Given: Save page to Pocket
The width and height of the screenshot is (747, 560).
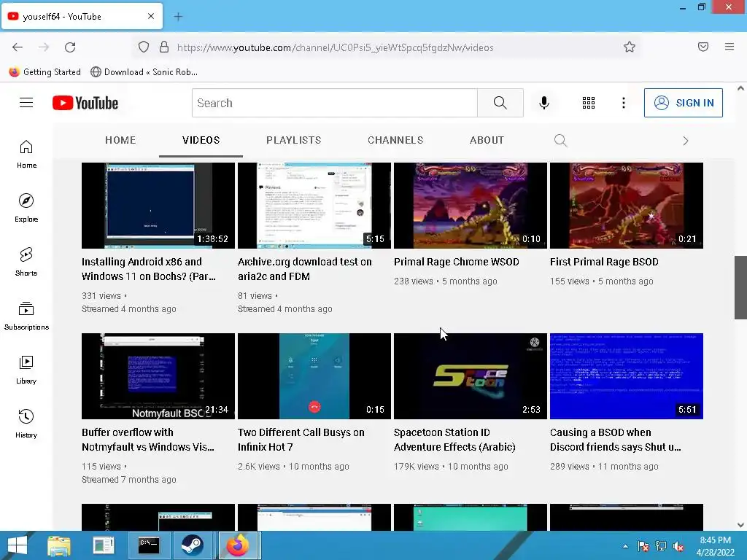Looking at the screenshot, I should [x=703, y=47].
